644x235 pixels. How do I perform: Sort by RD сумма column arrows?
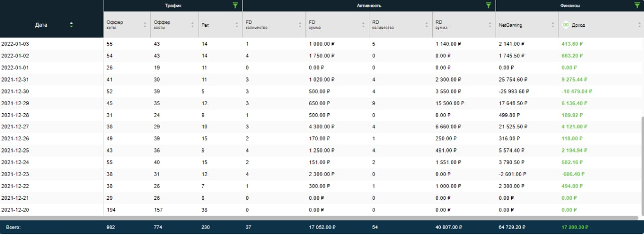coord(491,25)
